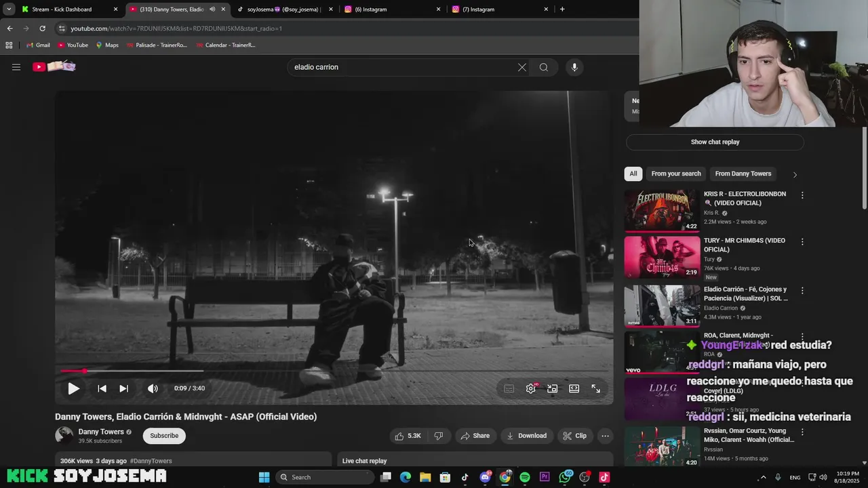
Task: Switch to Stream - Kick Dashboard tab
Action: (x=70, y=9)
